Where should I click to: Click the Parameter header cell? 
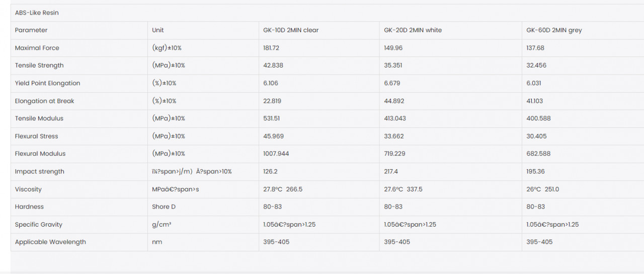(x=31, y=30)
